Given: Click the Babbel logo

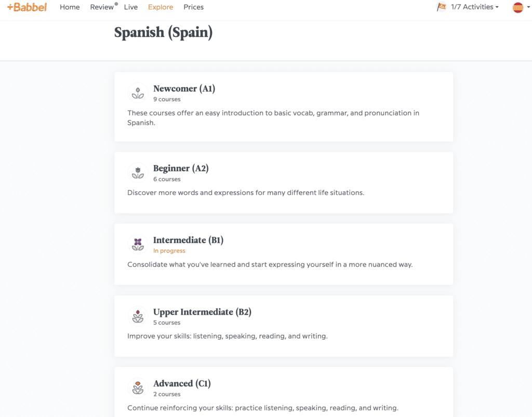Looking at the screenshot, I should (x=26, y=7).
